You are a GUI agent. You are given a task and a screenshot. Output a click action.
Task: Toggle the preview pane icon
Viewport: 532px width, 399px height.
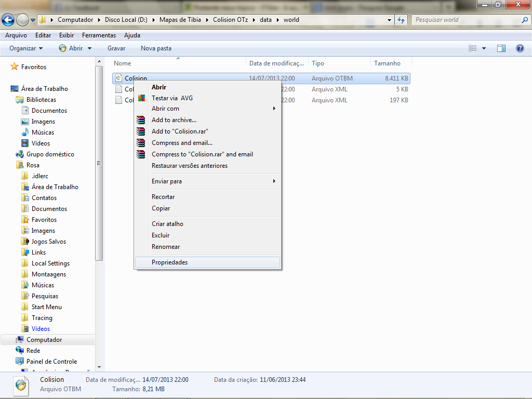pyautogui.click(x=501, y=48)
